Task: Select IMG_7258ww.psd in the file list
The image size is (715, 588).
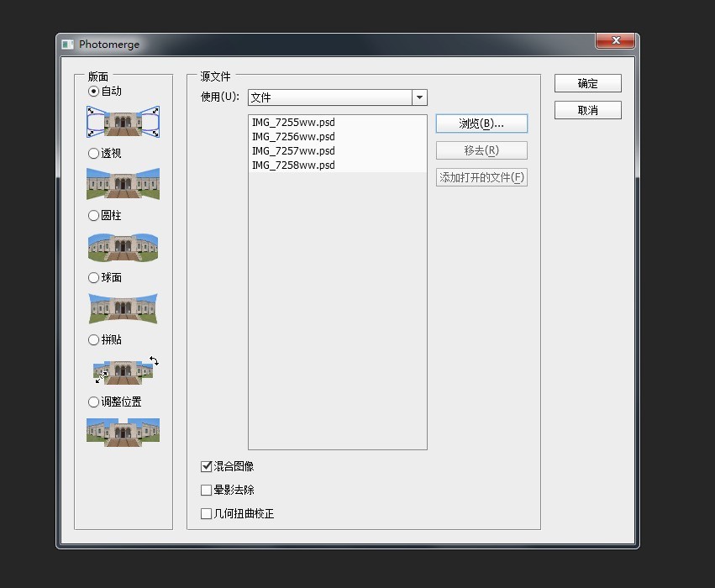Action: tap(338, 165)
